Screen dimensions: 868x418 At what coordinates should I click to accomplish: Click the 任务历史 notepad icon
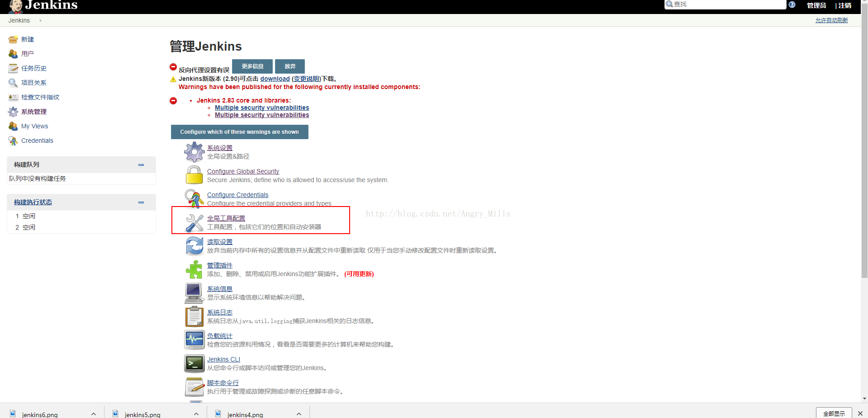point(13,68)
